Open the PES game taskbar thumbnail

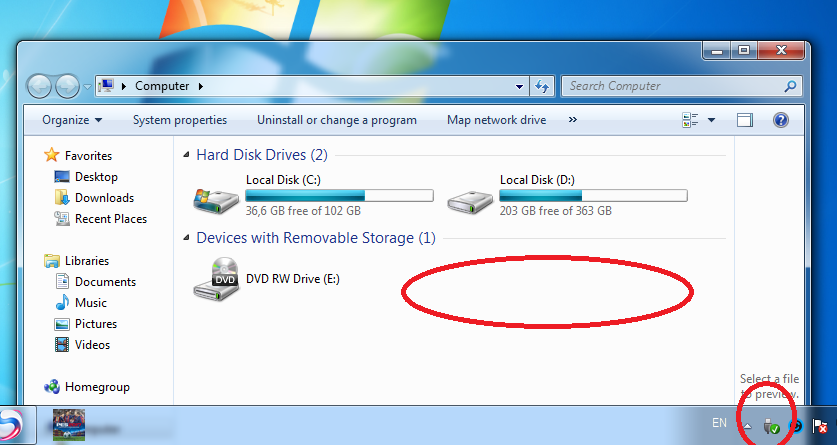point(69,425)
